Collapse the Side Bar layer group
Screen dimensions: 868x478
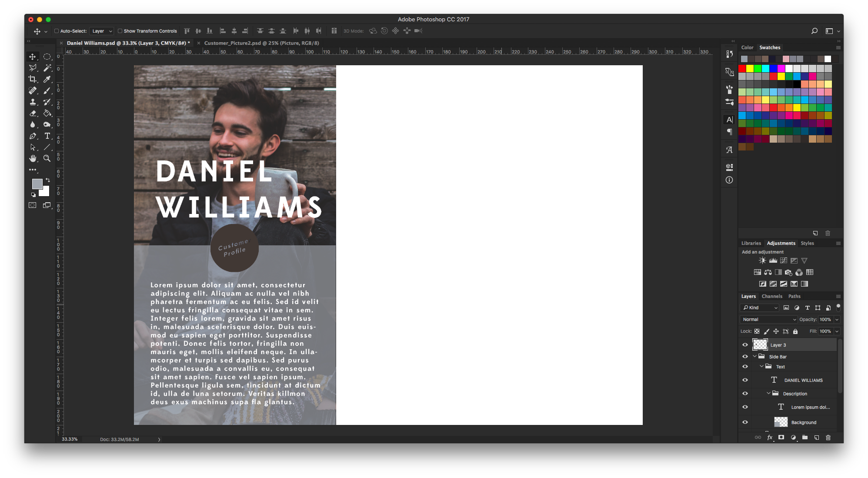point(754,356)
